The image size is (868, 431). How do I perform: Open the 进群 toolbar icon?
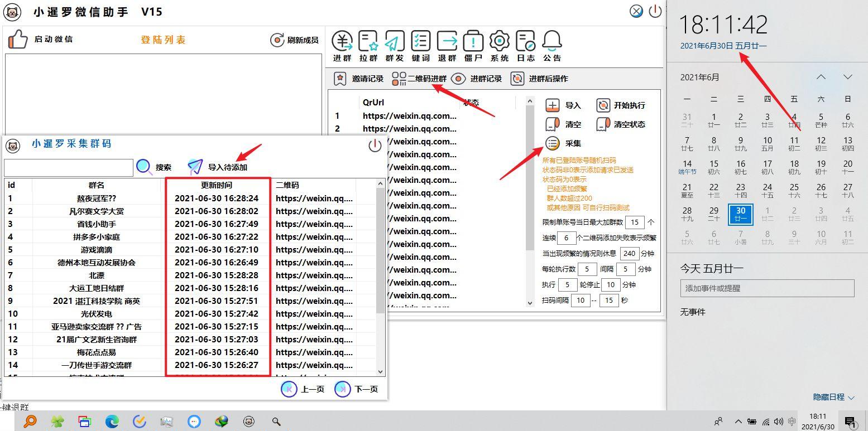tap(342, 46)
